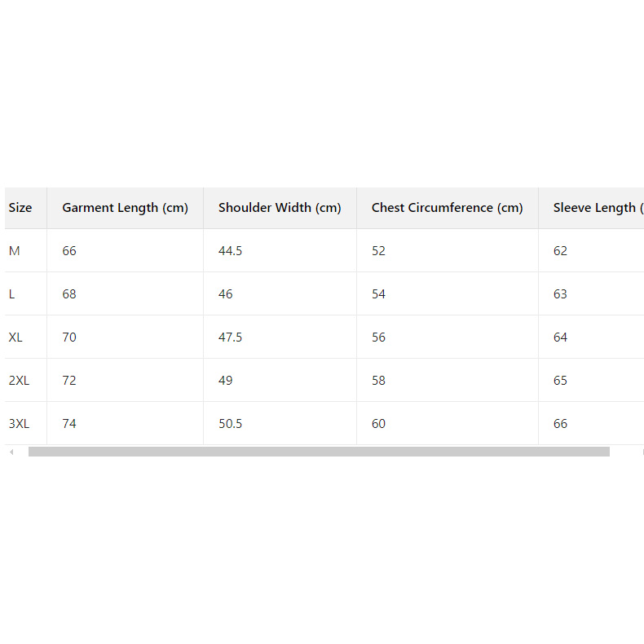Click sleeve length value 62
Viewport: 644px width, 644px height.
click(x=560, y=251)
